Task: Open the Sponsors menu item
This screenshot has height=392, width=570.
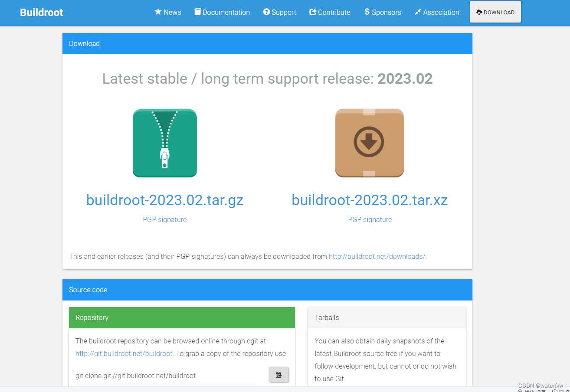Action: (383, 12)
